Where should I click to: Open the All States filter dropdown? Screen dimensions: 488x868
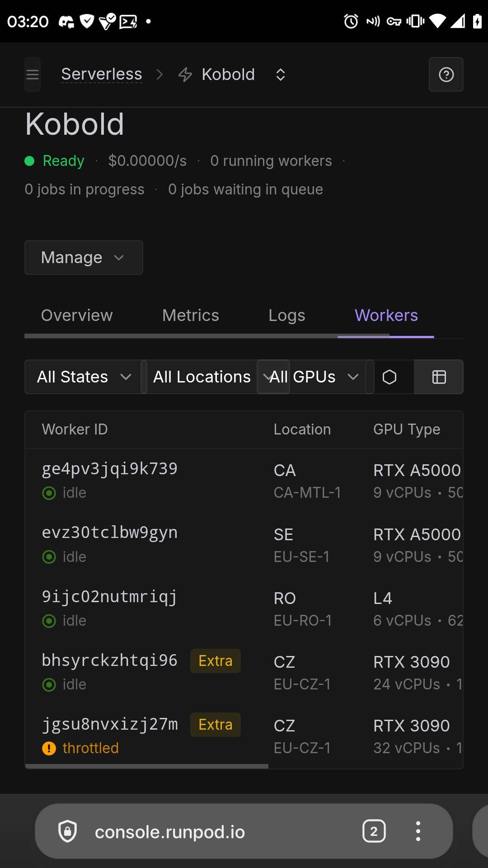(84, 377)
